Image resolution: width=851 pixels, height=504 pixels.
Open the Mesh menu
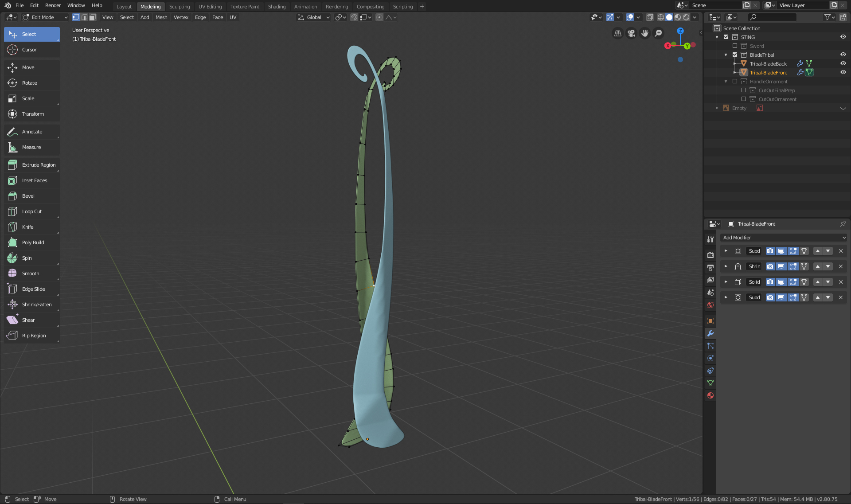tap(161, 17)
